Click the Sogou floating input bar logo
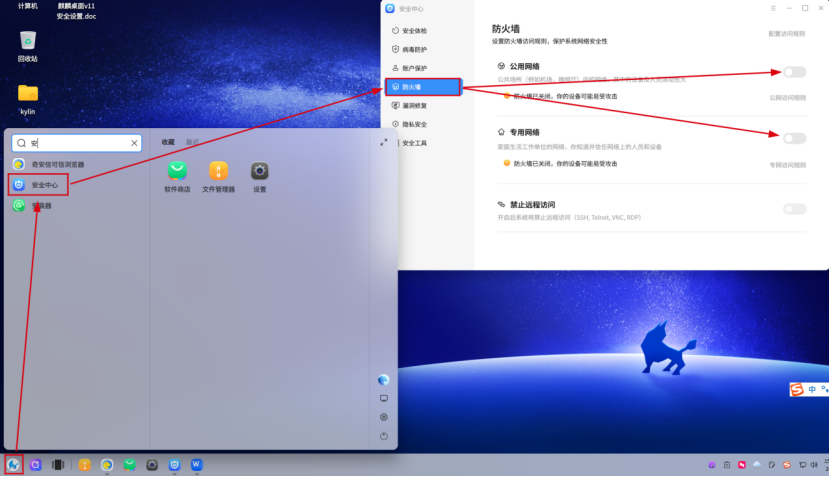This screenshot has width=829, height=477. coord(797,390)
